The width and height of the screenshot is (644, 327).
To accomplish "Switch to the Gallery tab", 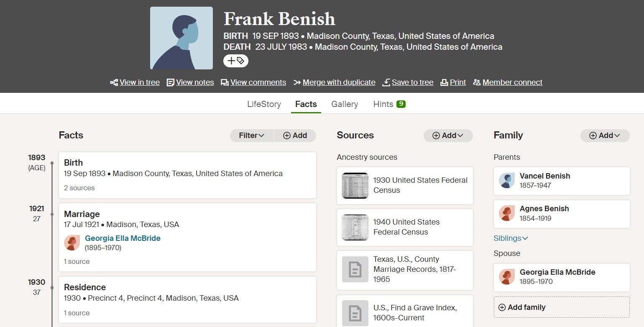I will tap(345, 104).
